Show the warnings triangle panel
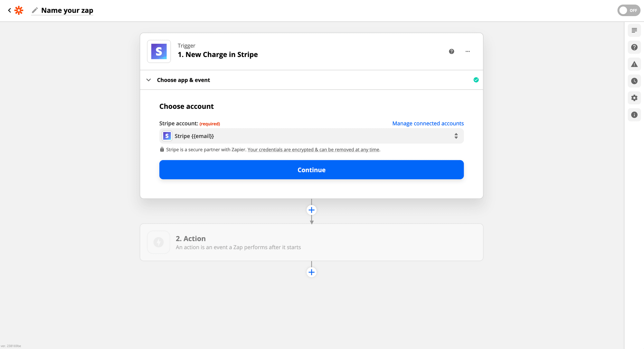Viewport: 644px width, 349px height. [634, 64]
